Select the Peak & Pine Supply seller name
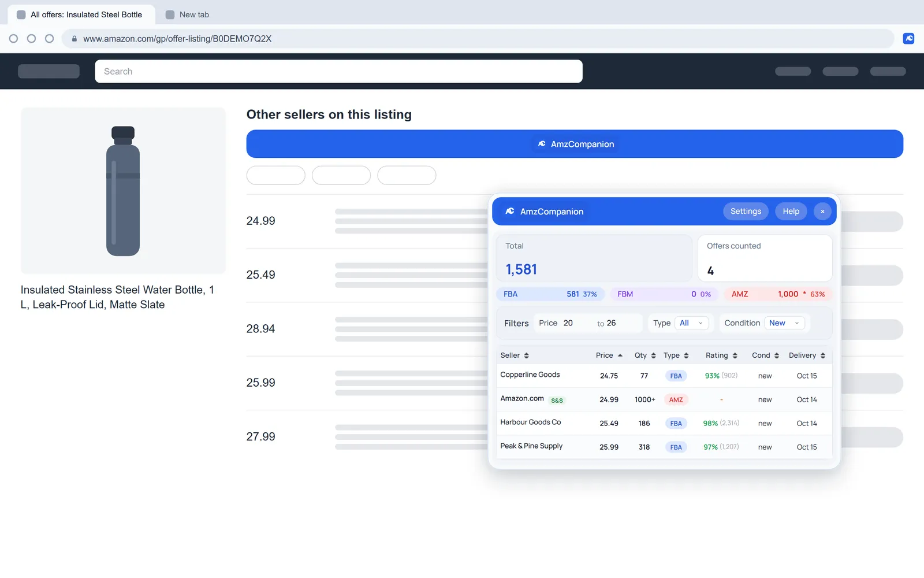 531,446
